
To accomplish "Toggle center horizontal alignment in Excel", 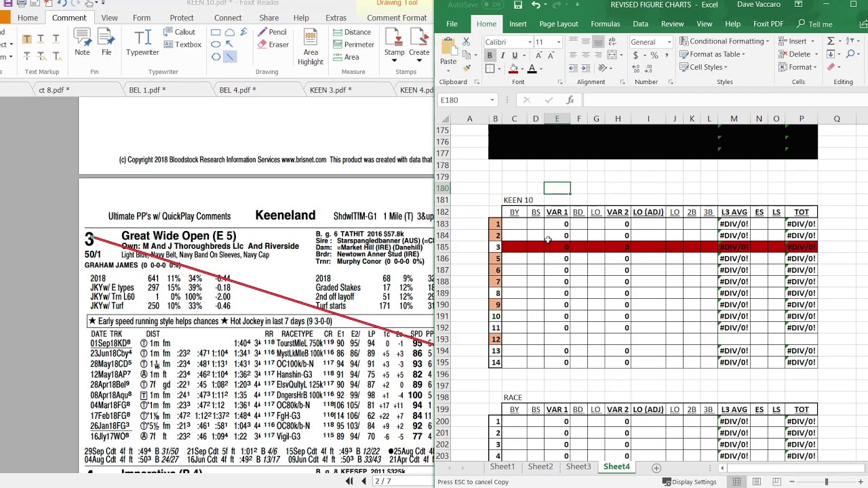I will [x=586, y=55].
